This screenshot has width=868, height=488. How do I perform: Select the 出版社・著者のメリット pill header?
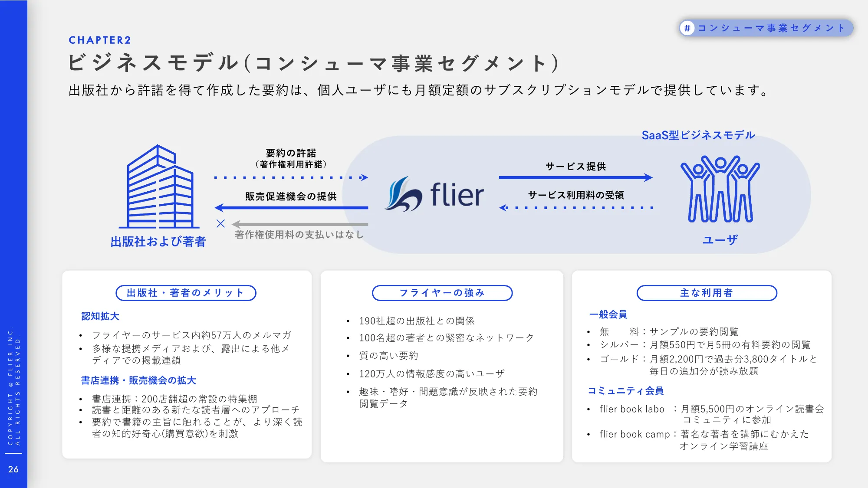pos(186,293)
